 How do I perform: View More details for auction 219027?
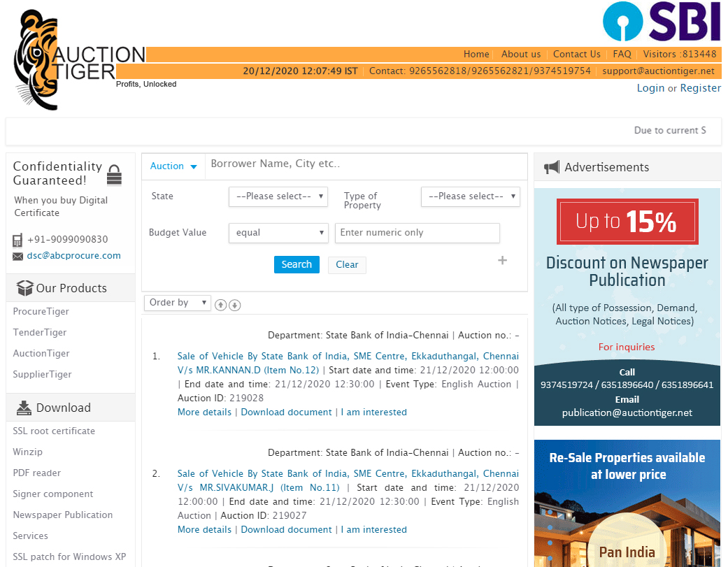(204, 529)
